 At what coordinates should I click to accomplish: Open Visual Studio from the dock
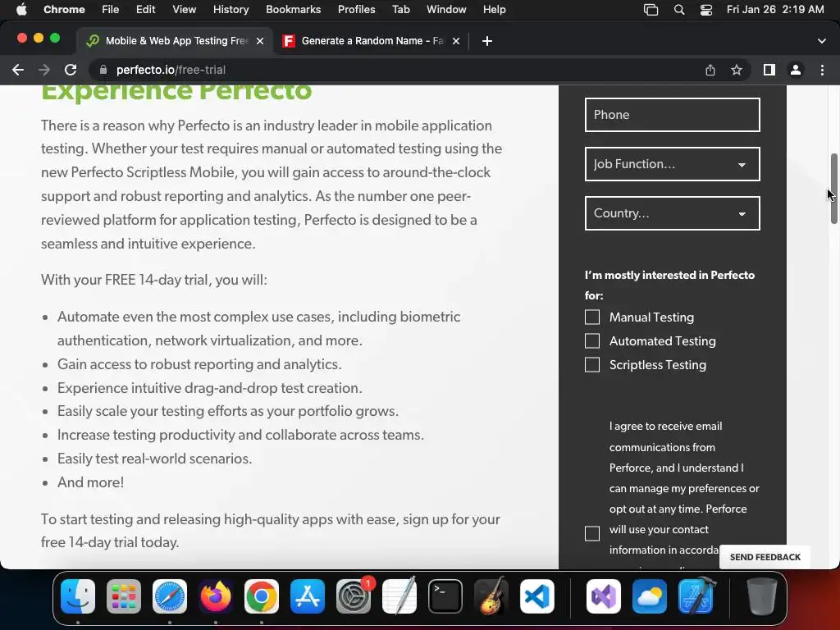click(604, 596)
